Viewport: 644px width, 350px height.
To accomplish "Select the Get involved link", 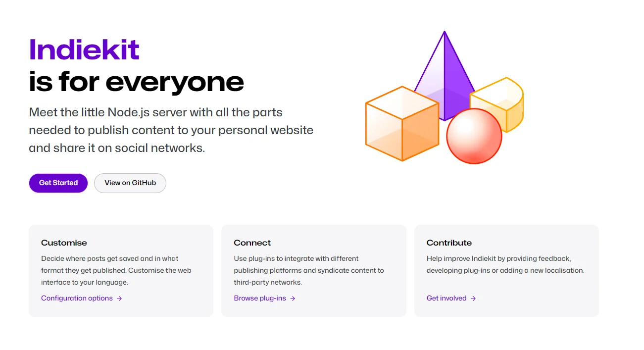I will point(446,298).
